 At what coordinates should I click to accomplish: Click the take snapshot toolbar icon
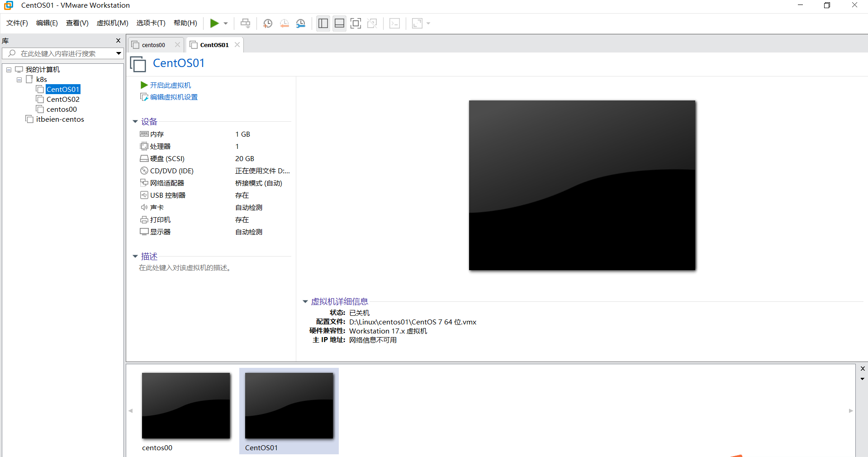coord(268,23)
